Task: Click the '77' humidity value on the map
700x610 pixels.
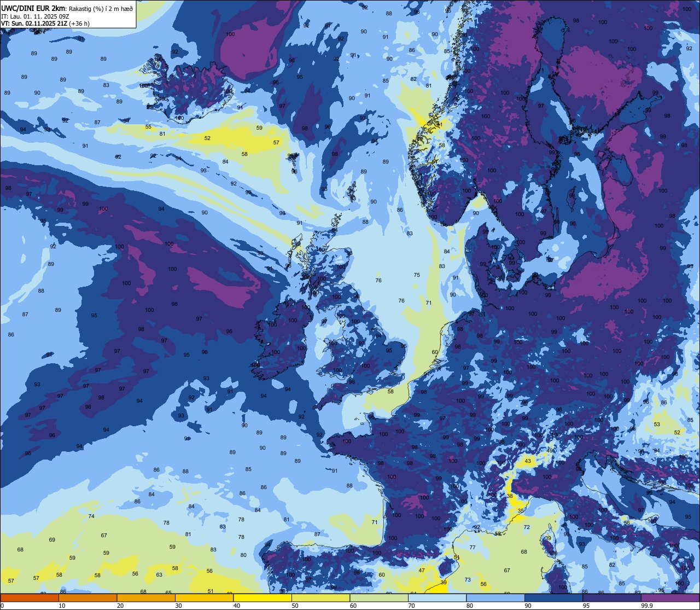Action: pos(472,547)
